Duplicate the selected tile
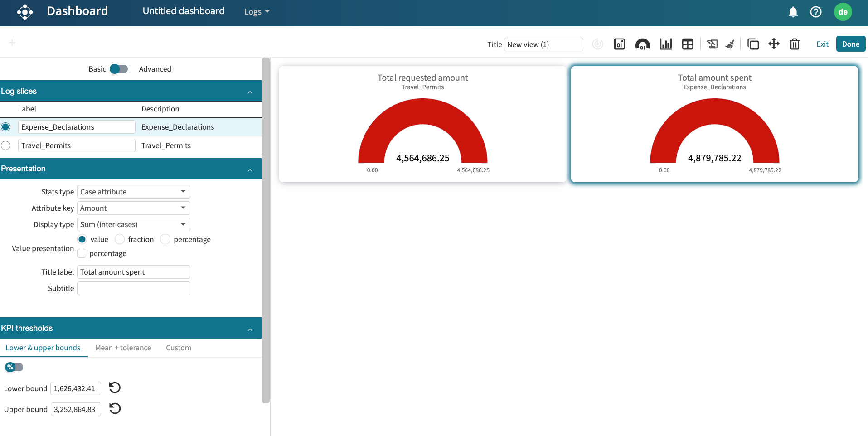 click(x=753, y=44)
